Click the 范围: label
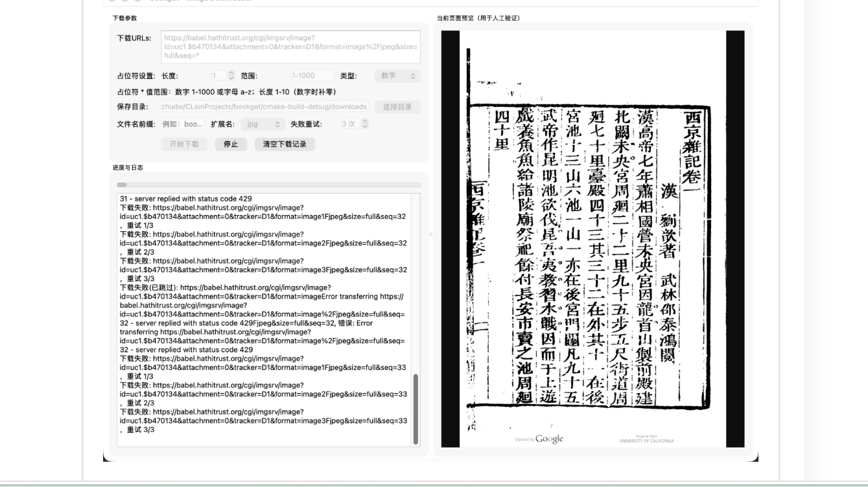 tap(250, 76)
